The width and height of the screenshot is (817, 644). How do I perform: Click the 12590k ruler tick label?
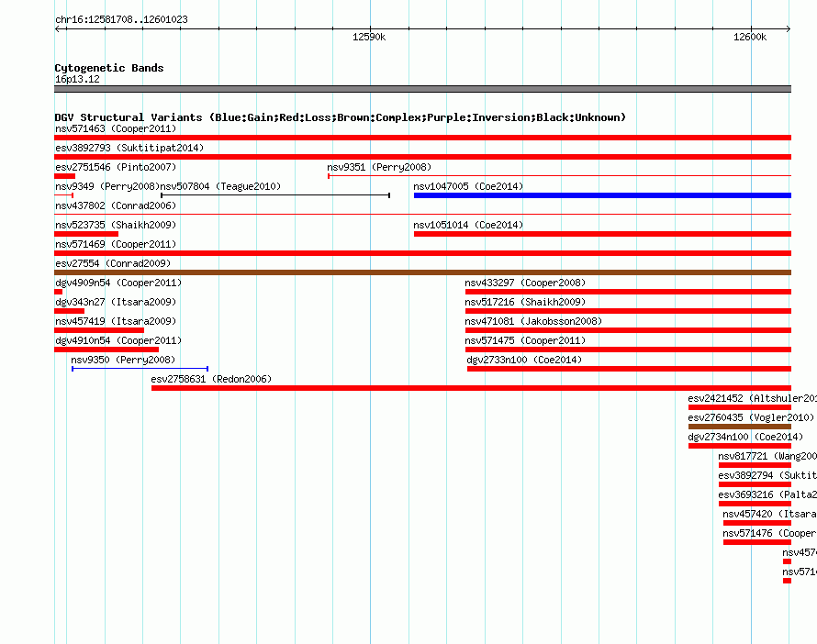tap(369, 37)
